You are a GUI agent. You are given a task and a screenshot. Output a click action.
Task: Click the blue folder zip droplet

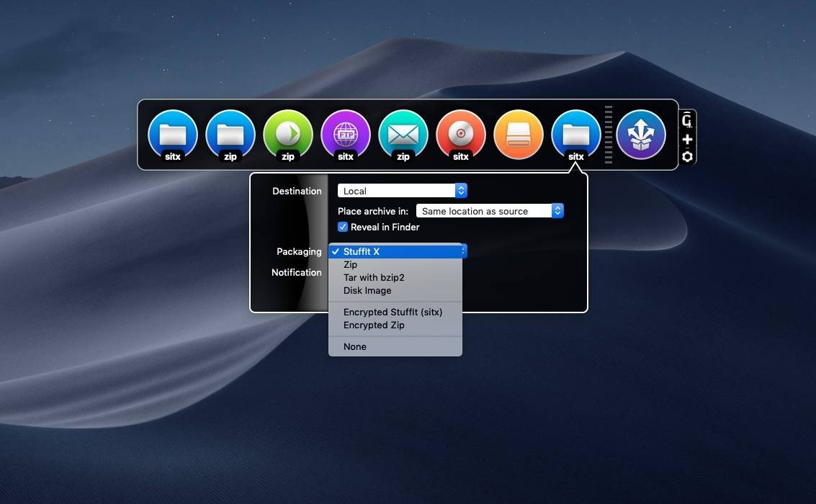tap(230, 135)
